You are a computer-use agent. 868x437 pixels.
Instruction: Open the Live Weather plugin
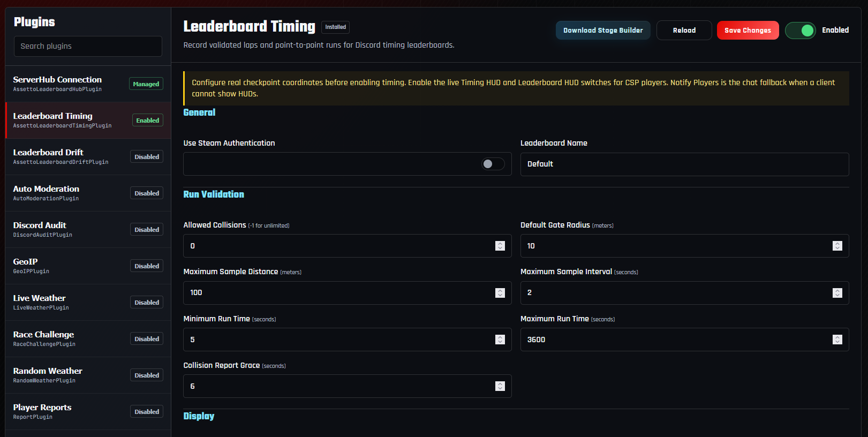(88, 303)
